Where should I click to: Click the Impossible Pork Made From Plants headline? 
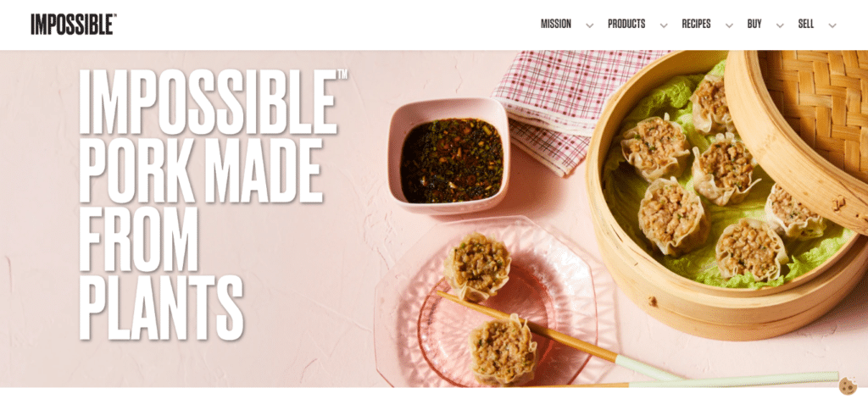[213, 204]
